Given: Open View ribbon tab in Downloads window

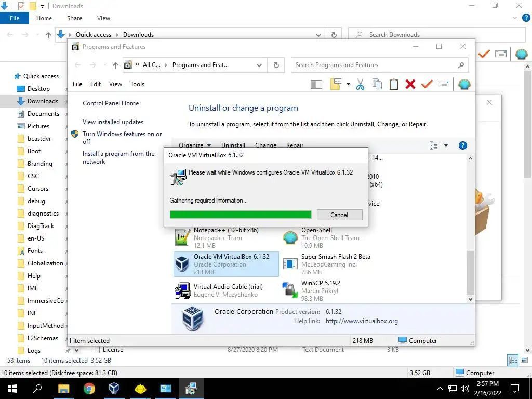Looking at the screenshot, I should [103, 18].
